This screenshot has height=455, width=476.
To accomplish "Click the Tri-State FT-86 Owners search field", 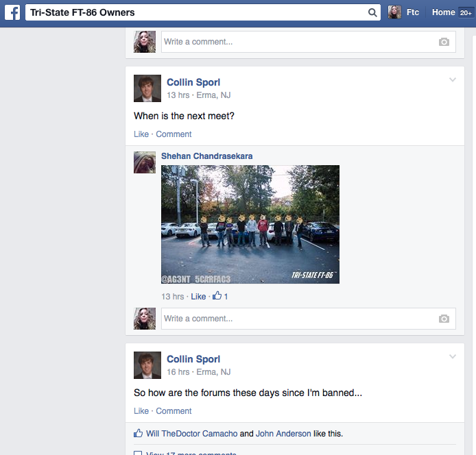I will [x=195, y=13].
